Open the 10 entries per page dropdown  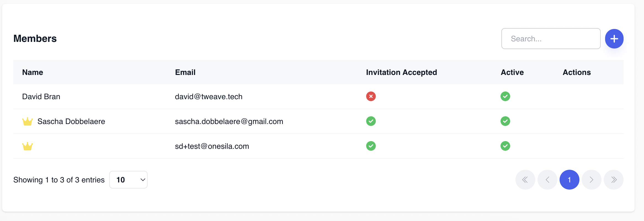[x=129, y=180]
